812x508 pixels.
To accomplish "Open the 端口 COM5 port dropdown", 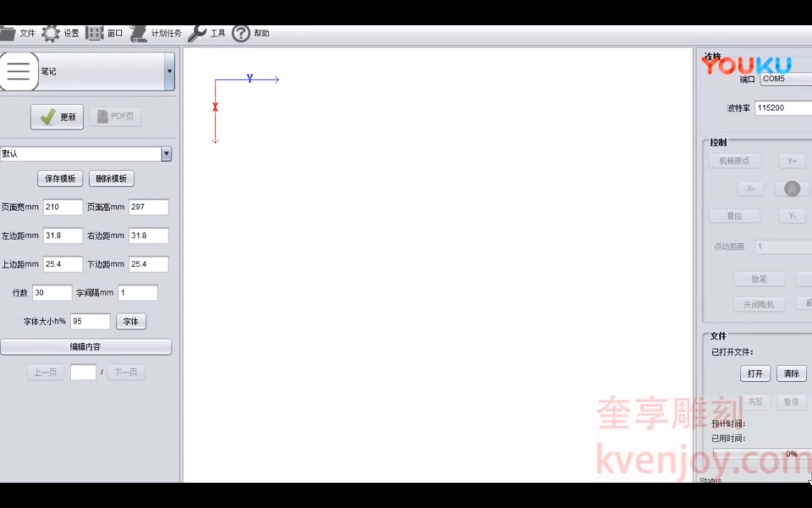I will click(786, 79).
